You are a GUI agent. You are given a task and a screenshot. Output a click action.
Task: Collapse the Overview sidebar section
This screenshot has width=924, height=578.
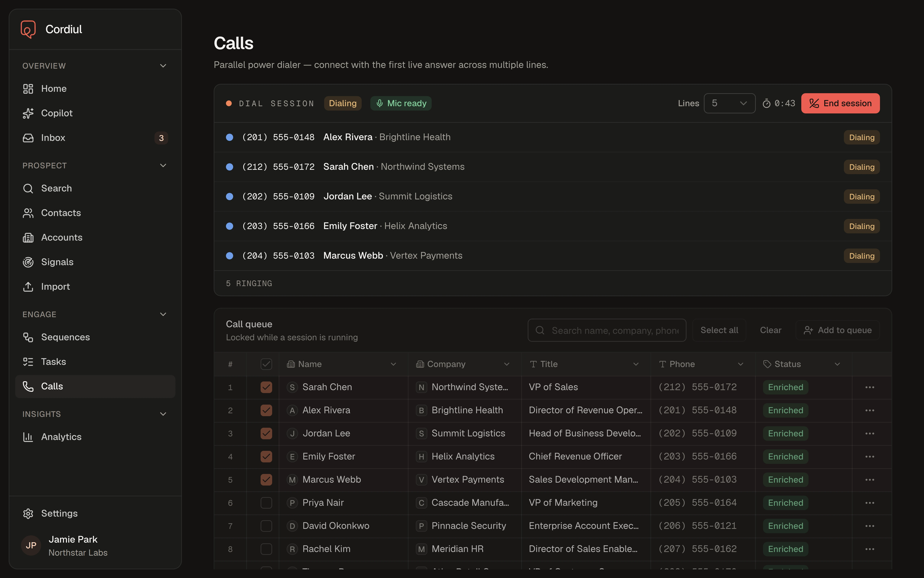point(163,66)
